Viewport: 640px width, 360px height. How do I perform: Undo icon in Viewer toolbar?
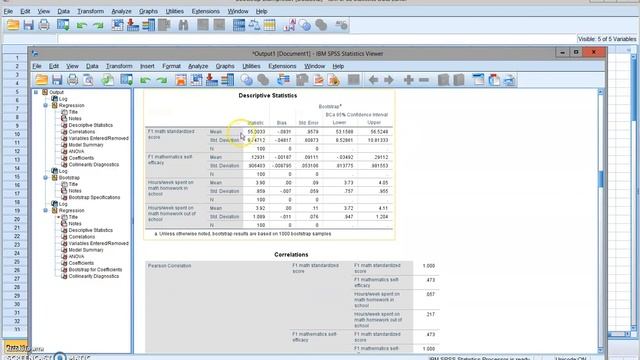click(145, 80)
